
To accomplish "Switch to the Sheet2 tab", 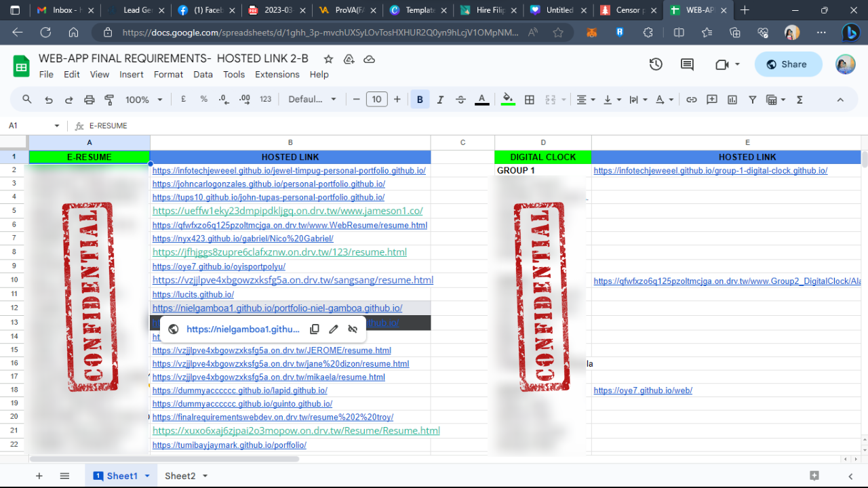I will point(180,476).
